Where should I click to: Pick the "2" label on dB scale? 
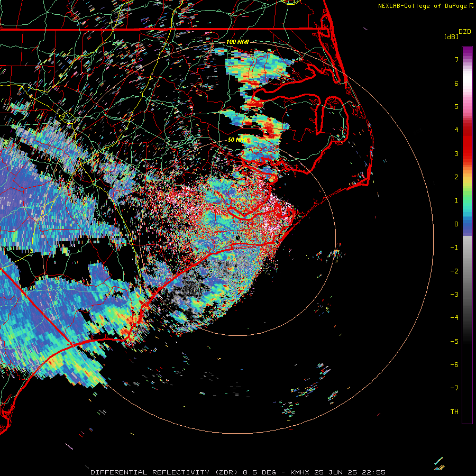tap(456, 177)
